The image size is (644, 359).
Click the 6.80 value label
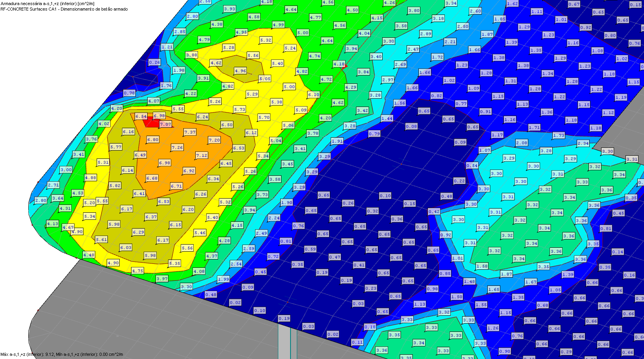click(153, 140)
